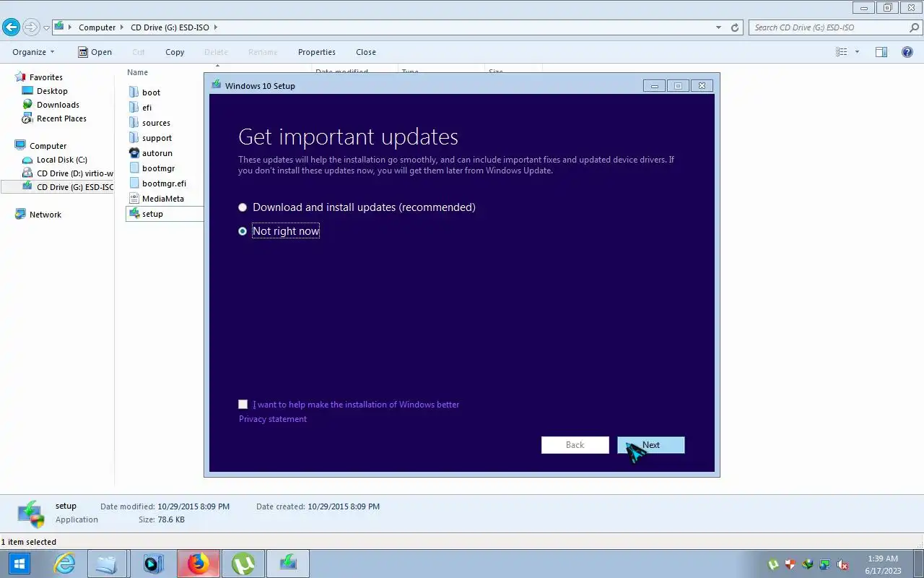Click the Back button in Setup
Screen dimensions: 924x578
[x=575, y=445]
